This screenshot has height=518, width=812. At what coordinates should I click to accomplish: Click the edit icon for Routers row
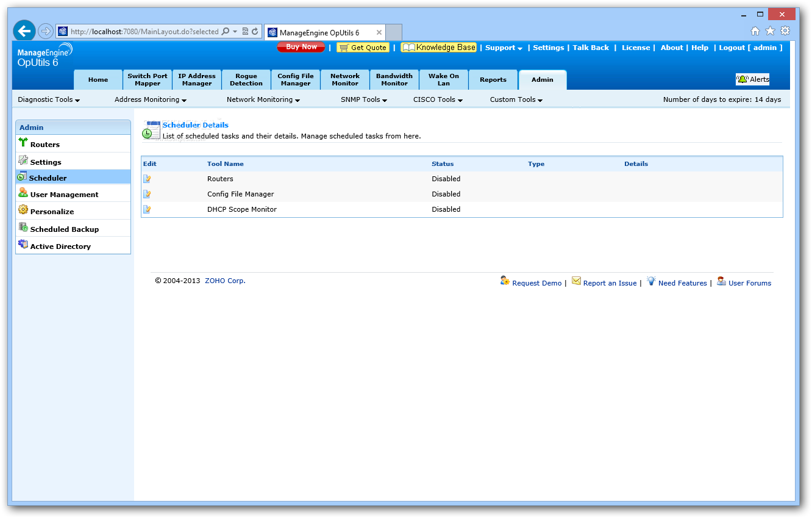click(x=147, y=179)
